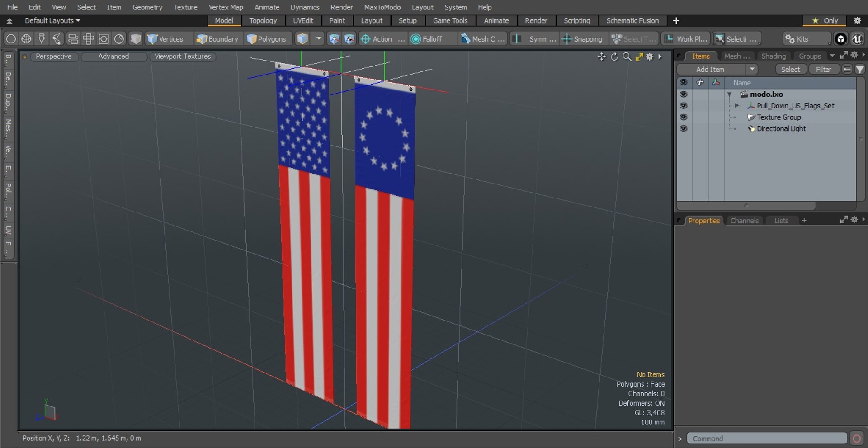Screen dimensions: 868x448
Task: Click the capsule/tube tool icon in toolbar
Action: [x=73, y=39]
